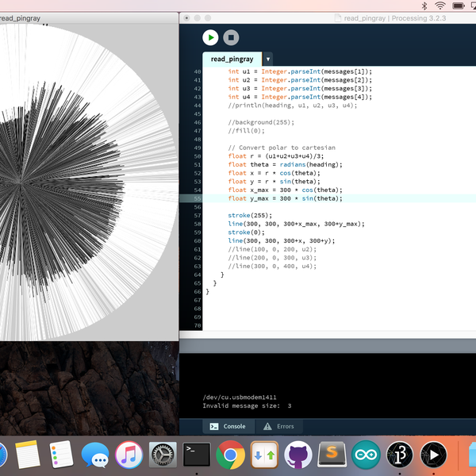Open Google Chrome from the dock
This screenshot has height=476, width=476.
(x=230, y=455)
